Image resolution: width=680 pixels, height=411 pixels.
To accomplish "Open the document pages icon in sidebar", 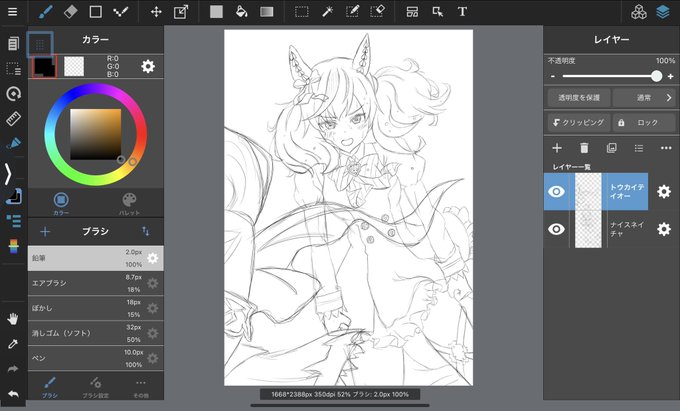I will 13,43.
